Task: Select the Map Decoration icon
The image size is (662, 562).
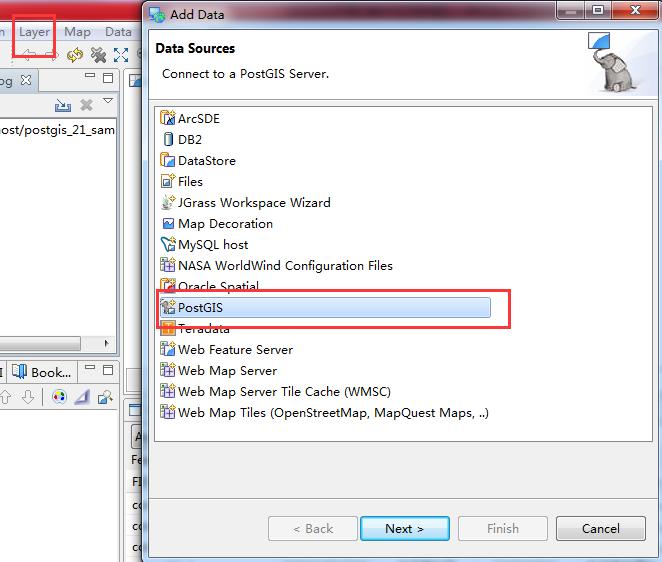Action: (x=168, y=223)
